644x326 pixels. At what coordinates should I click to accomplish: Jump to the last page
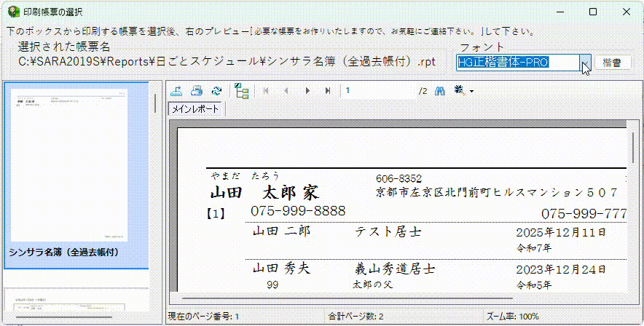pyautogui.click(x=328, y=91)
